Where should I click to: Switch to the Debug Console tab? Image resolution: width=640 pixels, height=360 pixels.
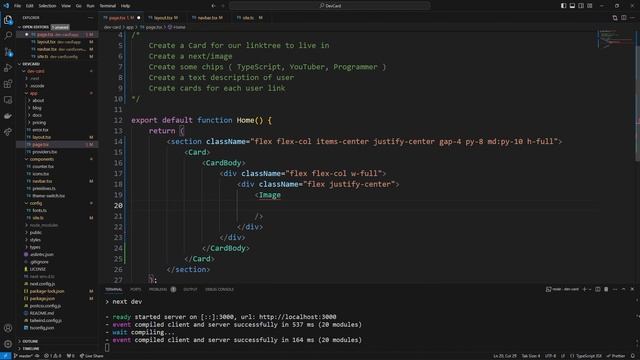(220, 289)
